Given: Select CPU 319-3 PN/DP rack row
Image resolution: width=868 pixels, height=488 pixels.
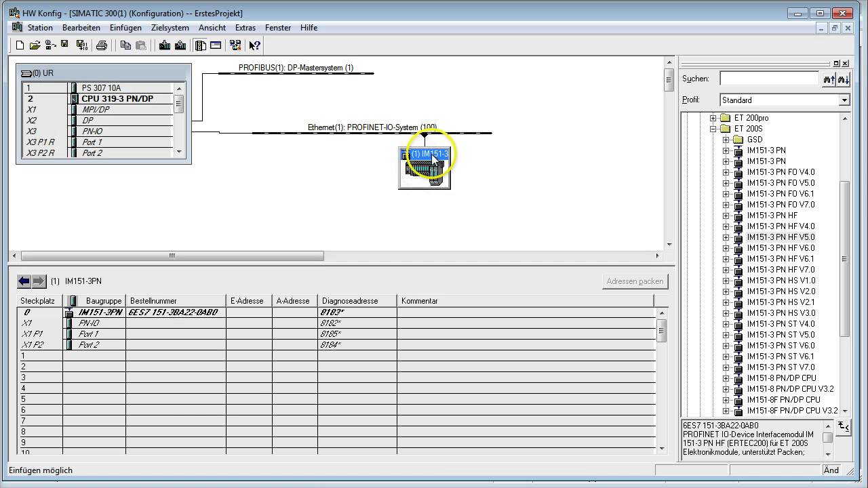Looking at the screenshot, I should pos(99,99).
